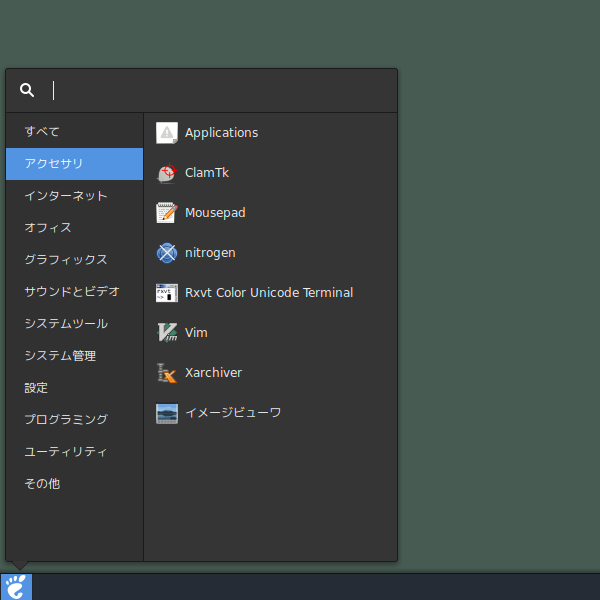This screenshot has width=600, height=600.
Task: Open Rxvt terminal icon
Action: coord(167,293)
